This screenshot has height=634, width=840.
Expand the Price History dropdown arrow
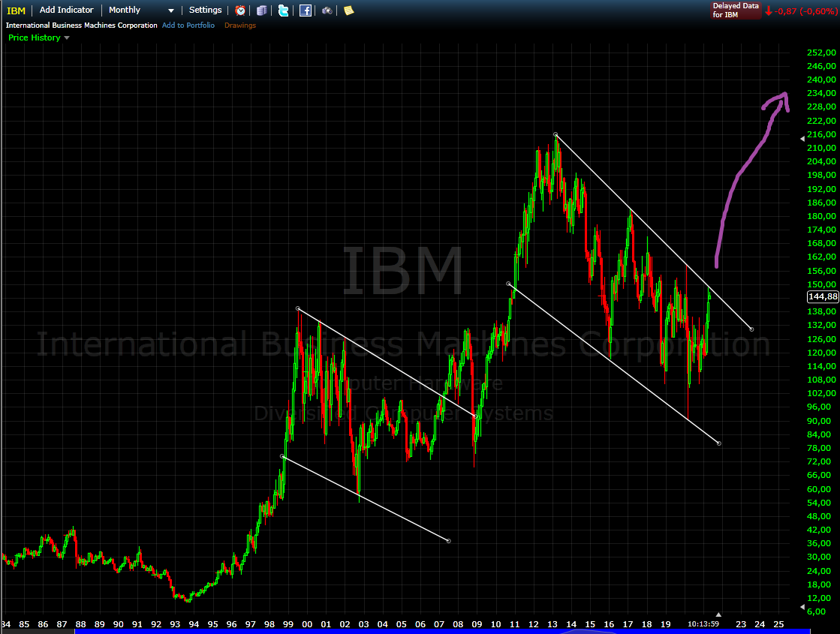[x=67, y=38]
